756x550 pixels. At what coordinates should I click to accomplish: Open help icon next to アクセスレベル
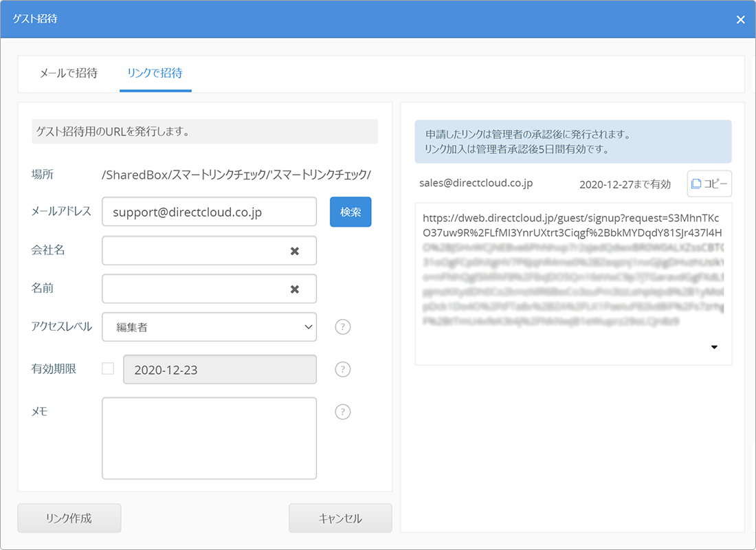coord(343,327)
